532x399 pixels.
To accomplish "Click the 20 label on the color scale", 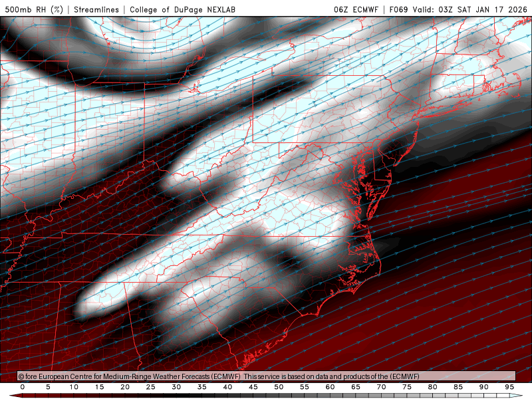I will click(125, 387).
